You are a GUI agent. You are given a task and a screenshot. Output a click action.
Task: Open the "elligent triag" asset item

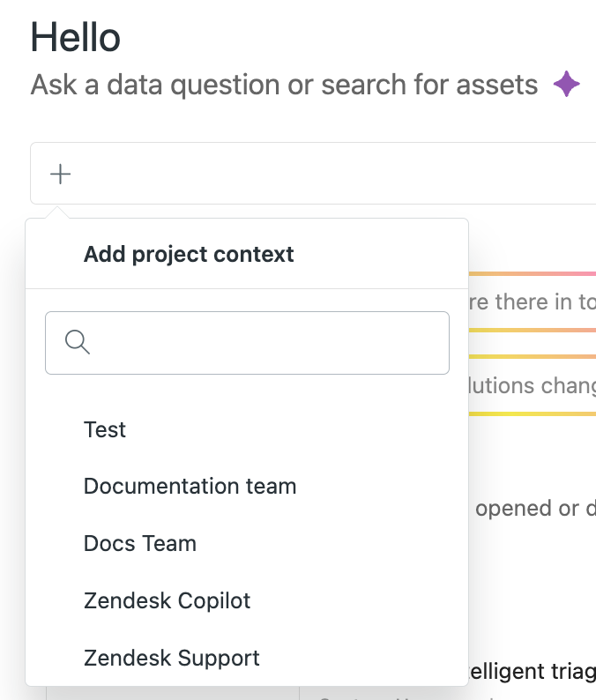[533, 672]
